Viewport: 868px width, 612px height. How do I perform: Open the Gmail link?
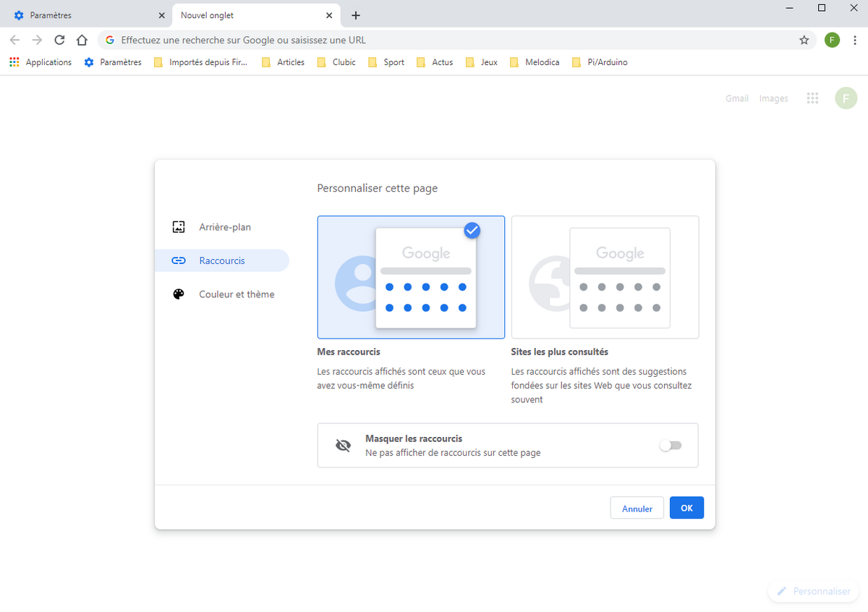[x=737, y=98]
